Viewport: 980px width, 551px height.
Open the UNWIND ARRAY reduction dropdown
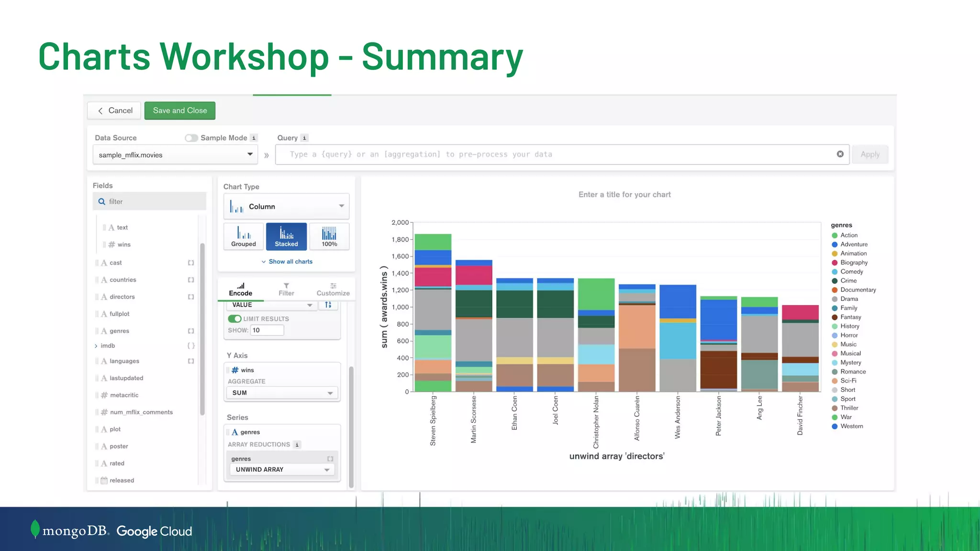282,470
